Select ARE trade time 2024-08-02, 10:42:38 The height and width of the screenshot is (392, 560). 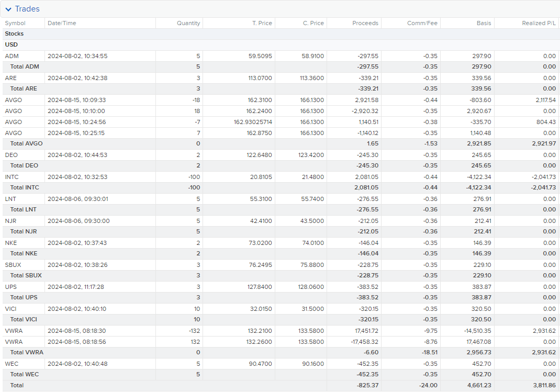tap(77, 78)
